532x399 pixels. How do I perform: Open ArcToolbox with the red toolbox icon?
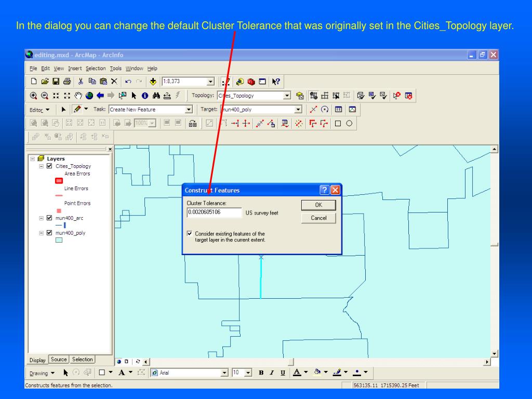(x=251, y=82)
